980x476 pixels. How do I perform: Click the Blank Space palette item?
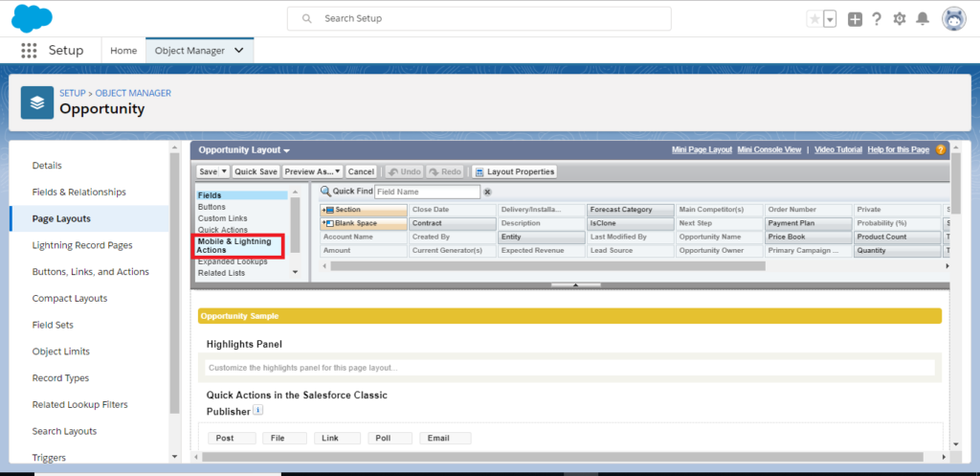[x=363, y=223]
